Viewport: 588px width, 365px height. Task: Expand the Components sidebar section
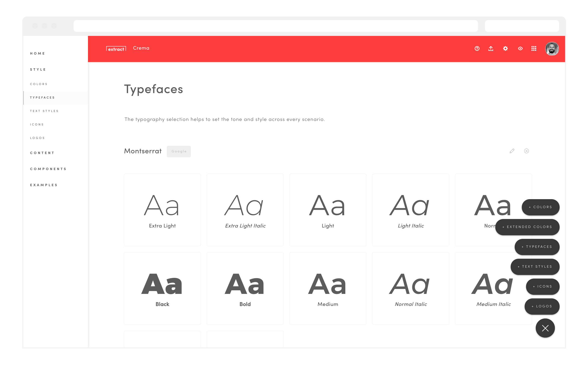coord(48,169)
